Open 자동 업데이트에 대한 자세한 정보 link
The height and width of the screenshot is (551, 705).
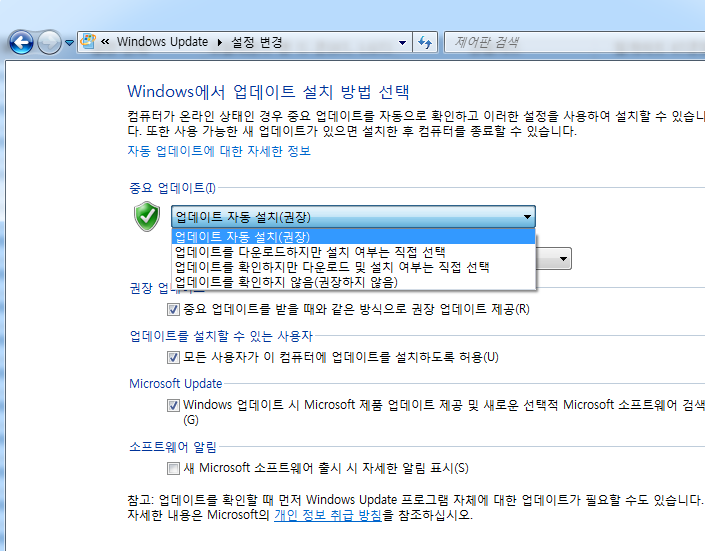coord(219,151)
